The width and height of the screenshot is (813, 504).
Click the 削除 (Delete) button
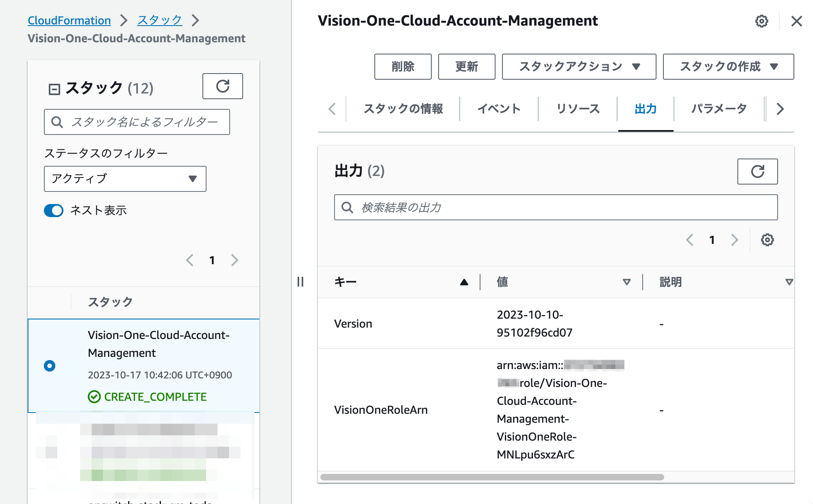402,66
